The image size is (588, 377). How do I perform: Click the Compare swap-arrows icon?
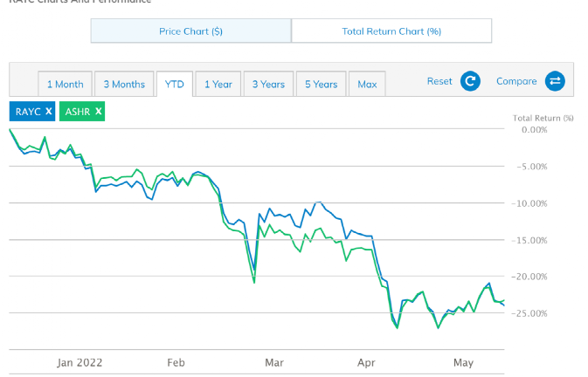tap(555, 81)
